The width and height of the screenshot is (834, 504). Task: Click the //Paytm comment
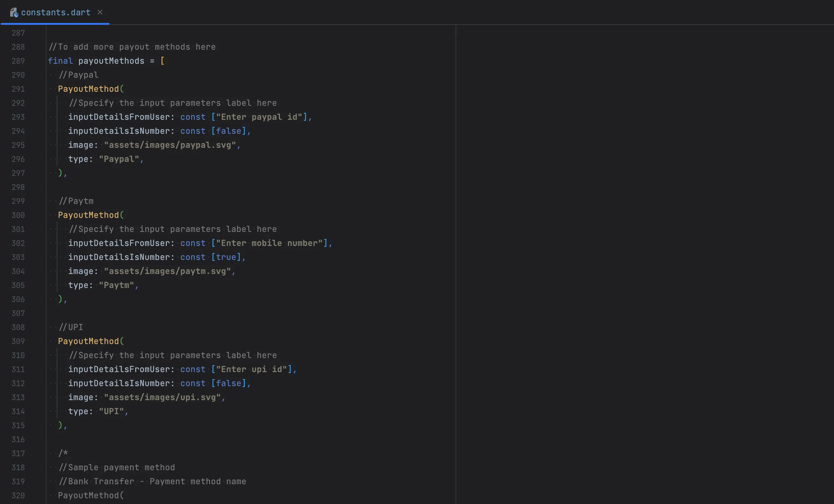pos(76,201)
